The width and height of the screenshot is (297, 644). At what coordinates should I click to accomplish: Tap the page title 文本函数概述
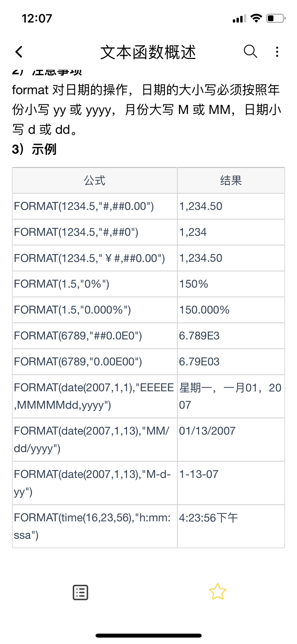pos(148,52)
